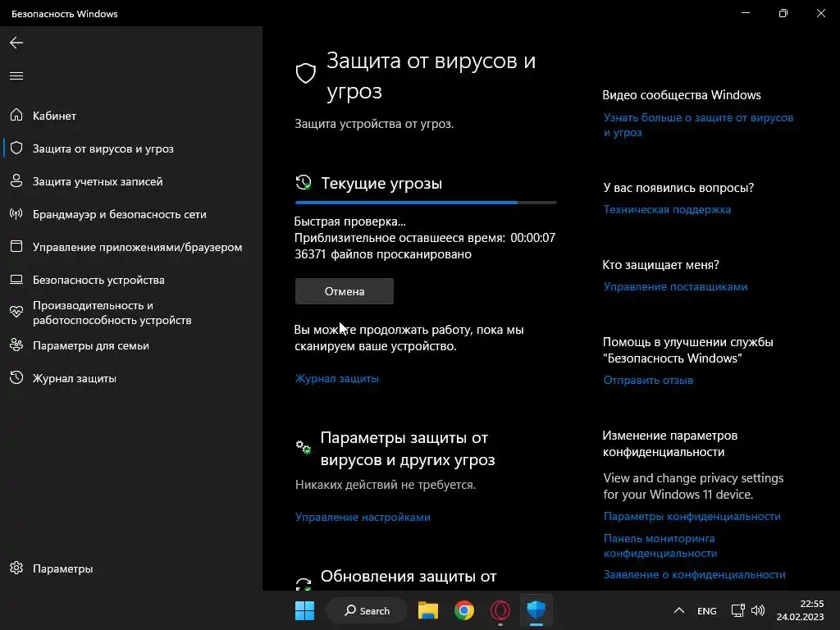Click the Журнал защиты link under the scan
Image resolution: width=840 pixels, height=630 pixels.
(x=337, y=378)
